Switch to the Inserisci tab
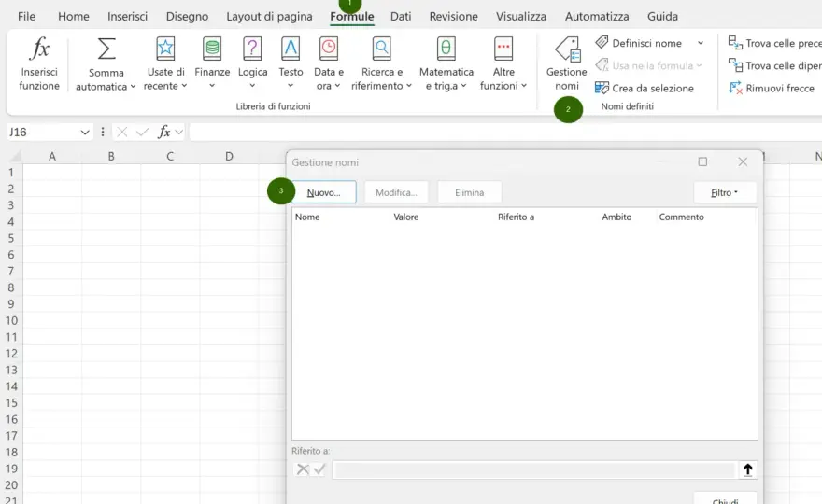 (127, 16)
